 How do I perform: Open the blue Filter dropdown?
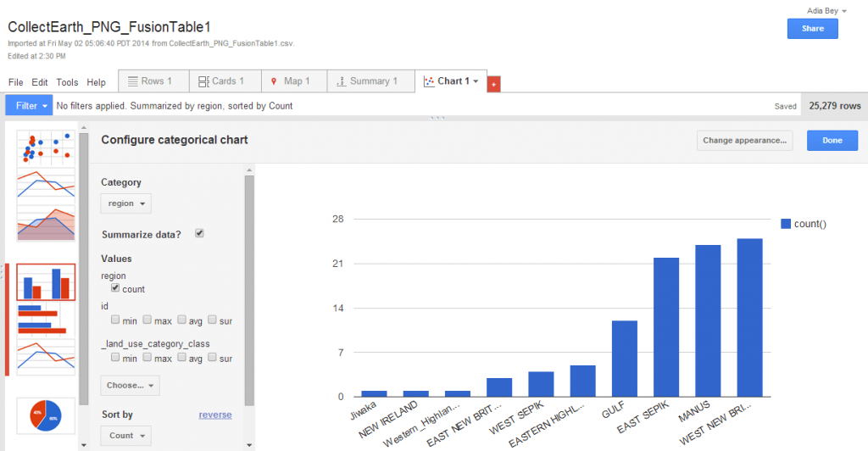(29, 105)
